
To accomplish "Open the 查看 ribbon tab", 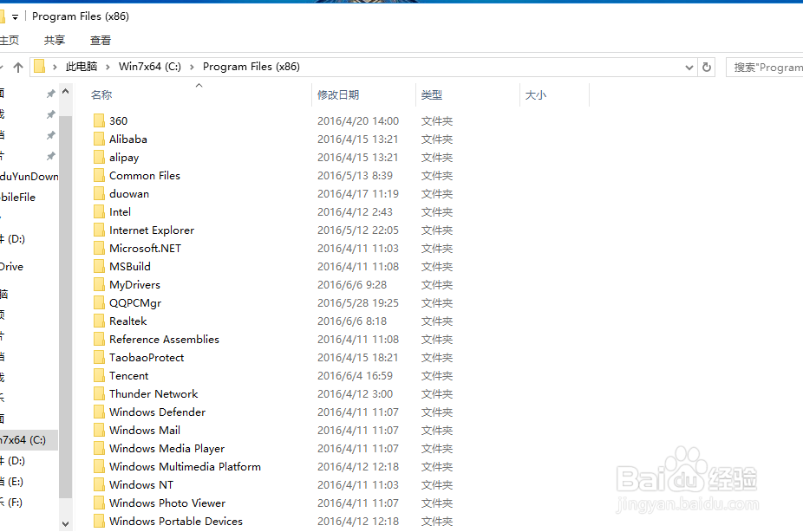I will click(x=101, y=41).
